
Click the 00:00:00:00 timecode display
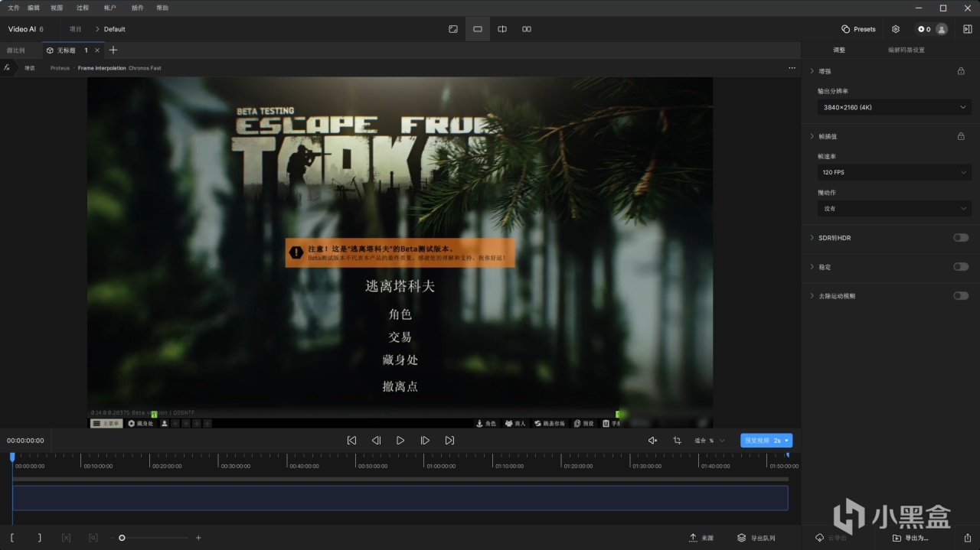point(25,441)
